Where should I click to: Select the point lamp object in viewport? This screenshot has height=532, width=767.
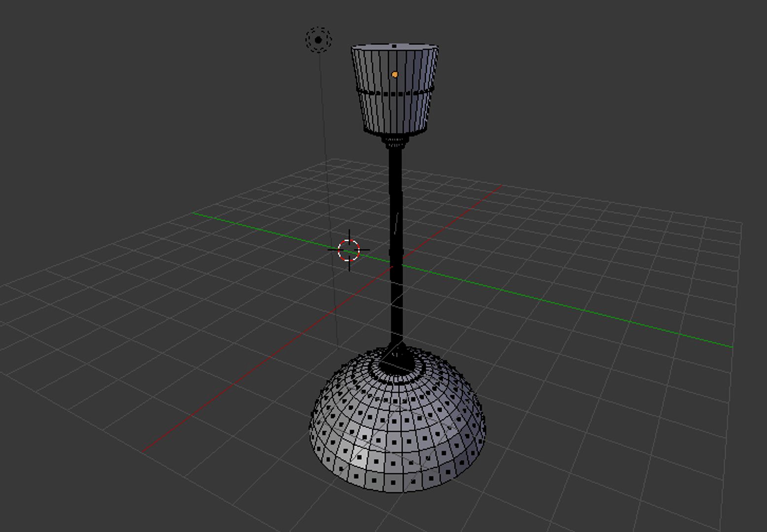tap(318, 40)
